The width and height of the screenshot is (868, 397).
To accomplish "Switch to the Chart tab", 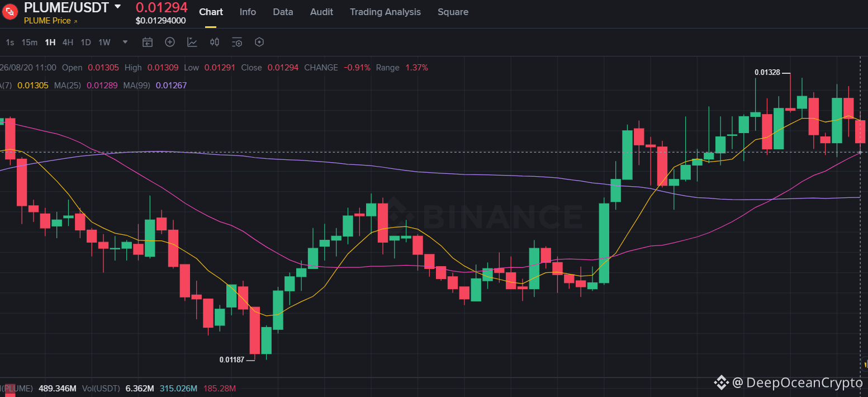I will pyautogui.click(x=211, y=12).
